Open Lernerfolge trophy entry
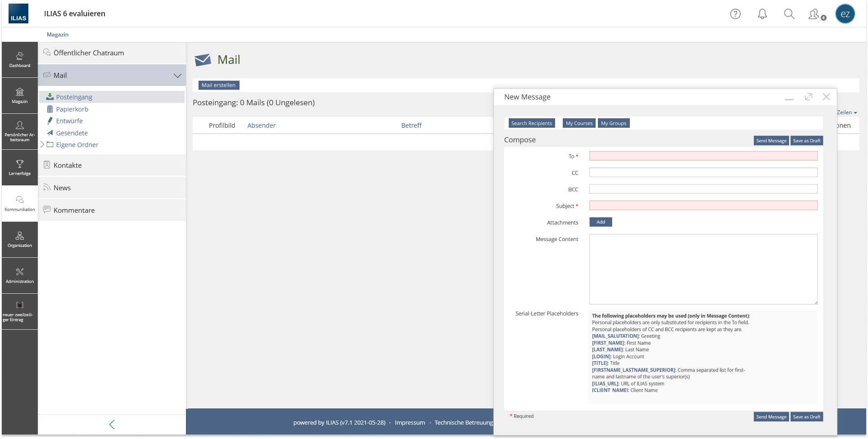The width and height of the screenshot is (868, 439). [20, 168]
